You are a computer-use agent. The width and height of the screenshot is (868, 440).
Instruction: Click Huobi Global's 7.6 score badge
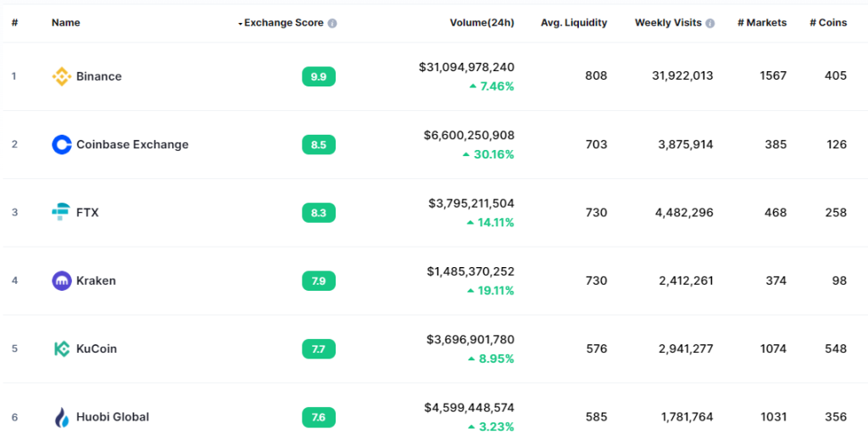319,417
